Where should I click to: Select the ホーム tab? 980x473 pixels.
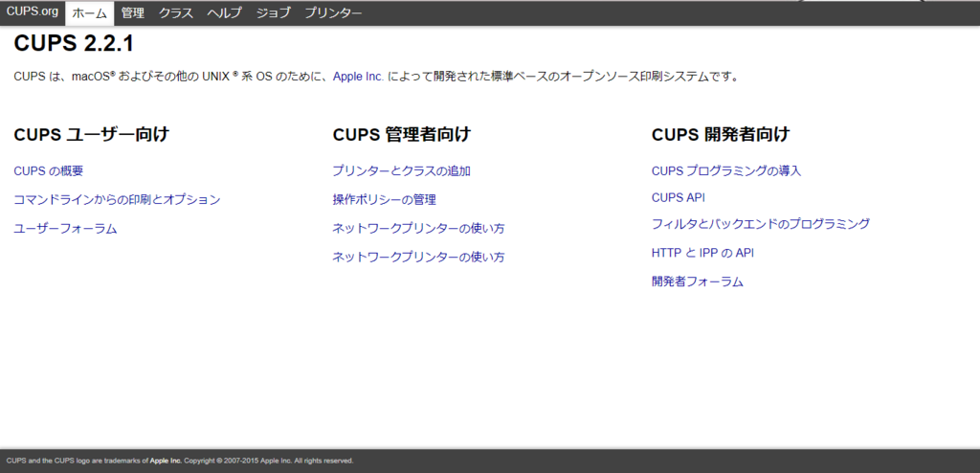[x=89, y=13]
